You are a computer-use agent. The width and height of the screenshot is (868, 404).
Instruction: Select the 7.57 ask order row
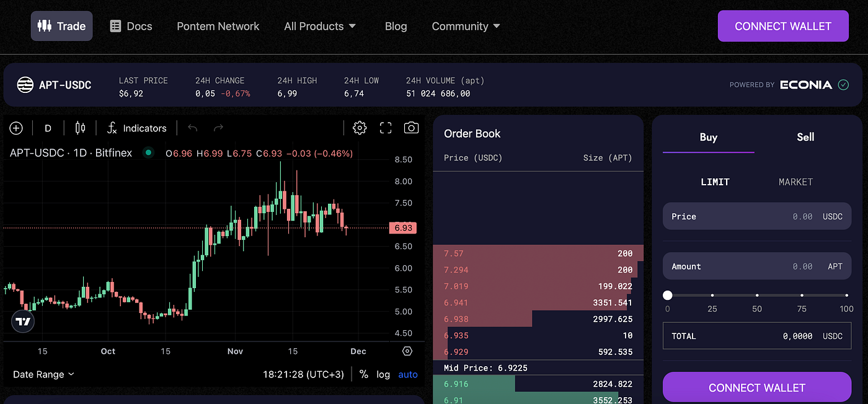[x=538, y=253]
